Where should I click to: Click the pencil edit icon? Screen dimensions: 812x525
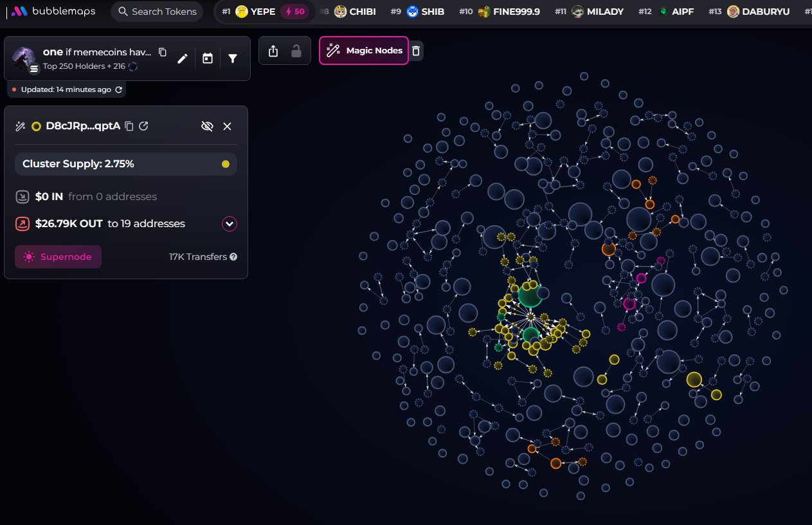tap(183, 59)
